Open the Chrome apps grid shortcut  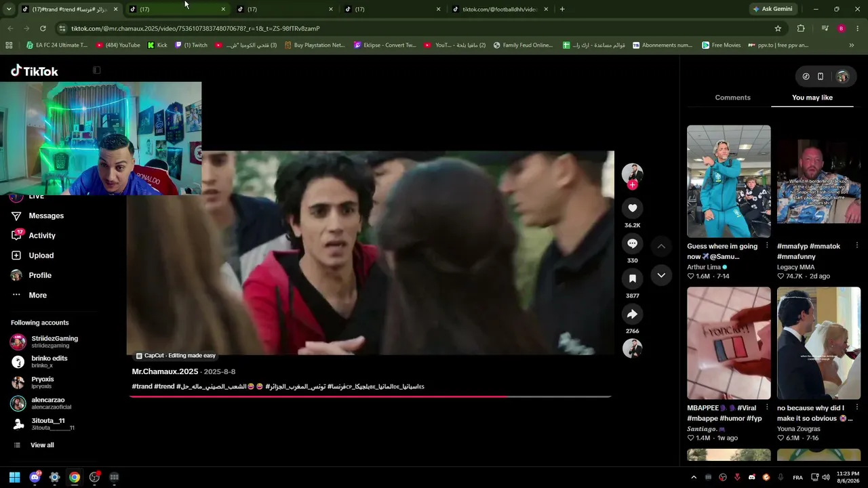coord(9,45)
